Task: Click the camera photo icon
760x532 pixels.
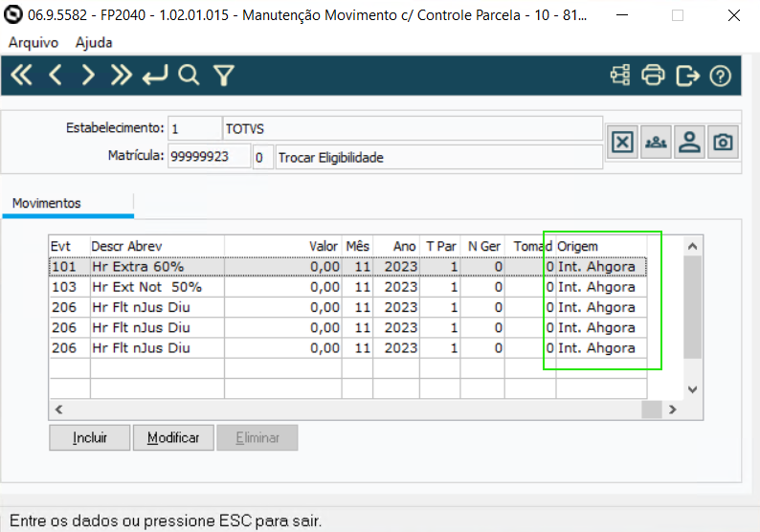Action: point(723,142)
